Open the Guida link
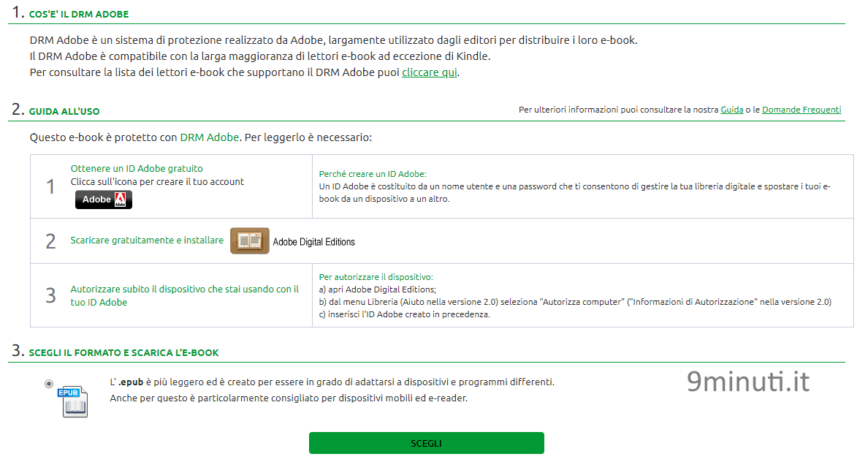The height and width of the screenshot is (462, 868). tap(732, 110)
